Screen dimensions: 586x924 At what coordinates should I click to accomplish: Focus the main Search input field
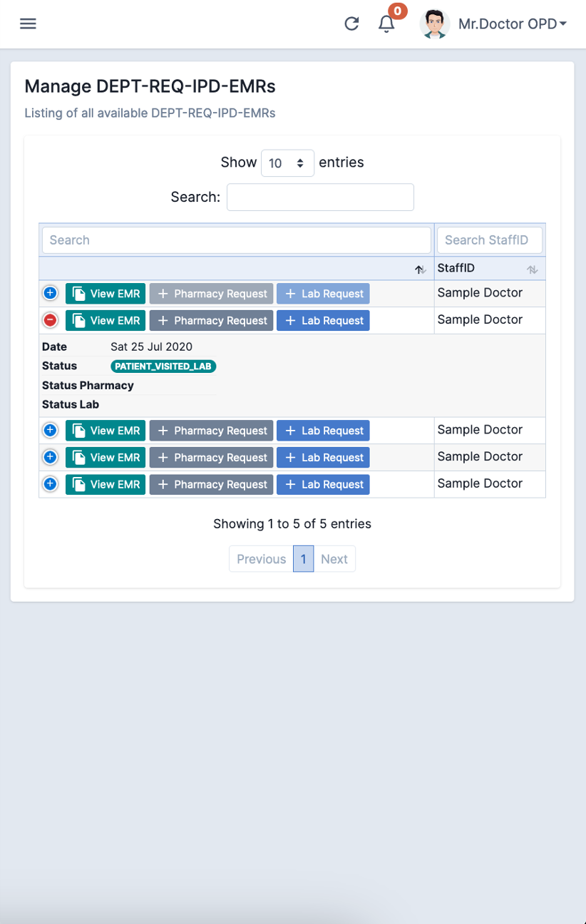pyautogui.click(x=320, y=197)
